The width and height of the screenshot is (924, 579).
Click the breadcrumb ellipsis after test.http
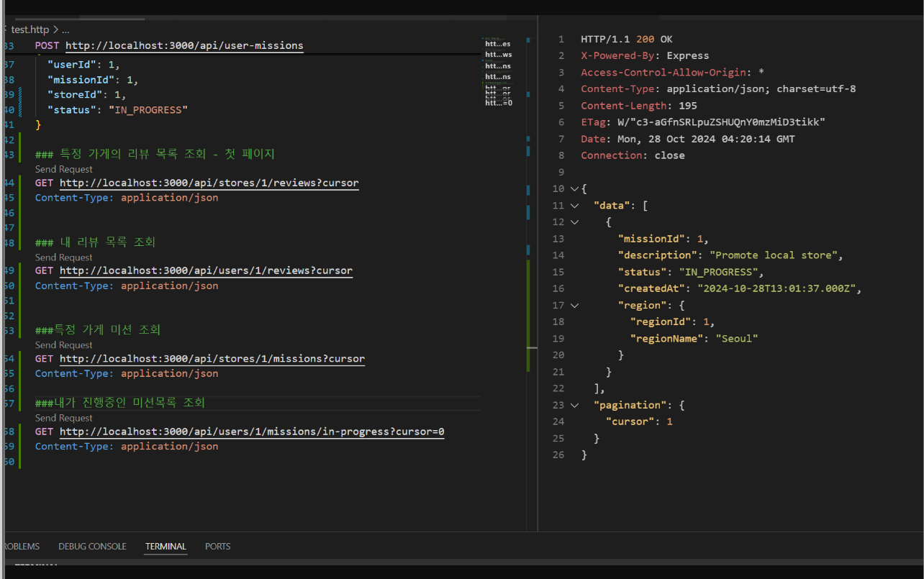point(65,30)
